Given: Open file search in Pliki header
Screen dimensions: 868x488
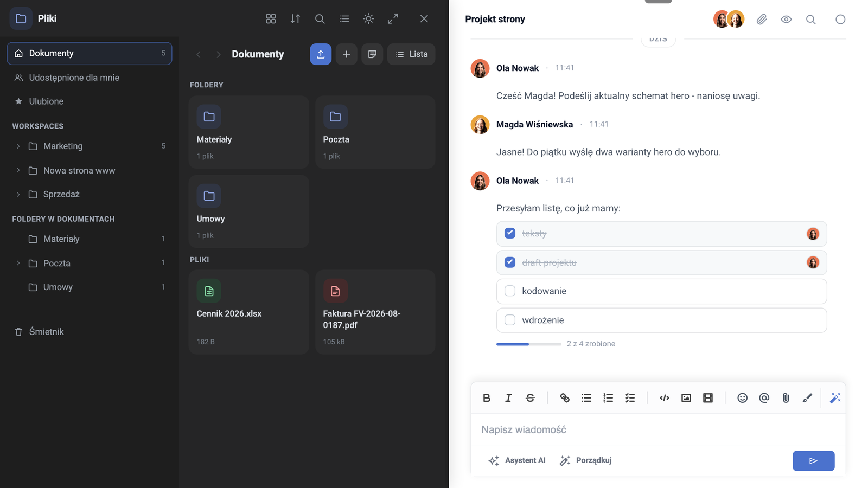Looking at the screenshot, I should pos(320,19).
